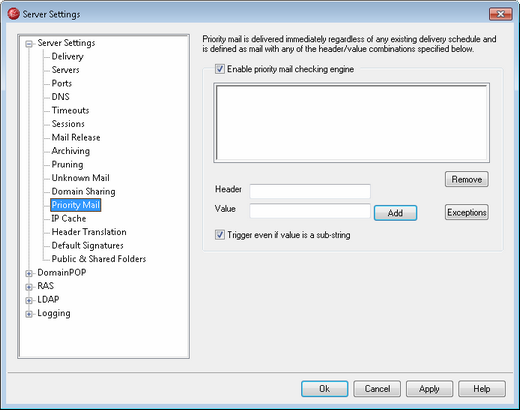
Task: Click in the Header text field
Action: (x=310, y=191)
